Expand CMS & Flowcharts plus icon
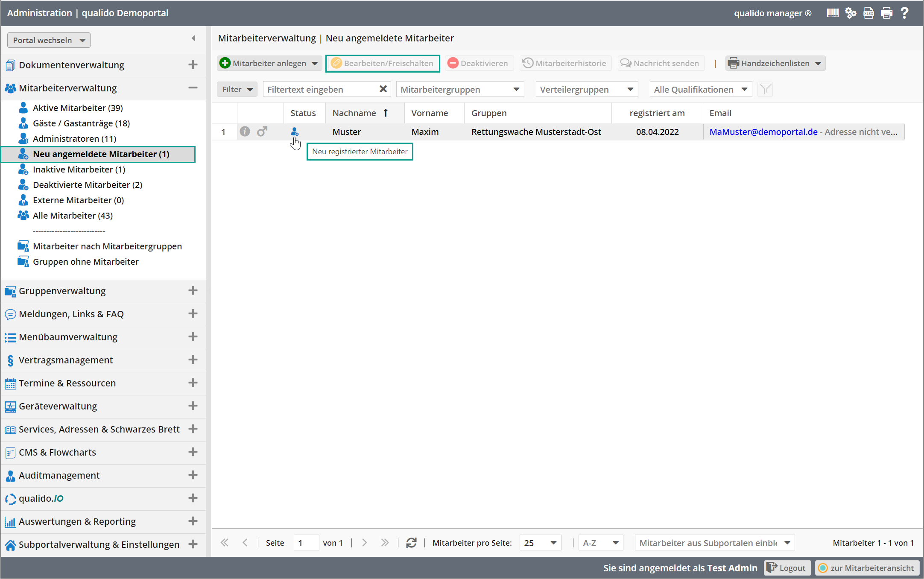Image resolution: width=924 pixels, height=579 pixels. click(x=193, y=452)
